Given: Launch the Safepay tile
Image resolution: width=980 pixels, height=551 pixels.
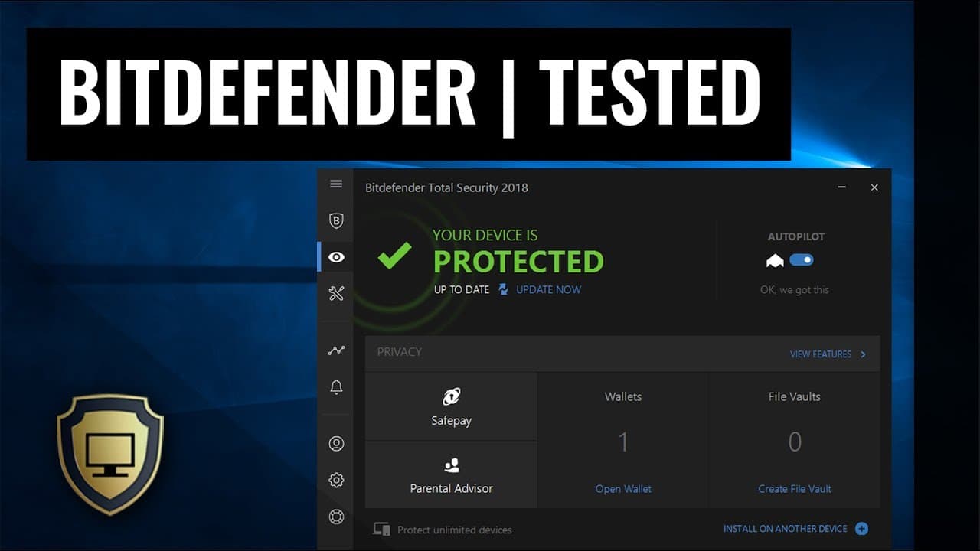Looking at the screenshot, I should (x=451, y=406).
